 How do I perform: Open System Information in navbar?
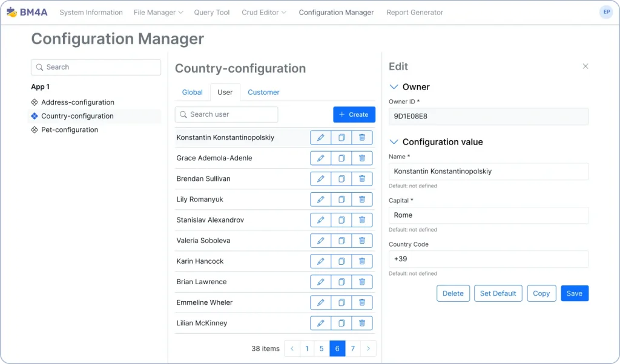pyautogui.click(x=91, y=13)
